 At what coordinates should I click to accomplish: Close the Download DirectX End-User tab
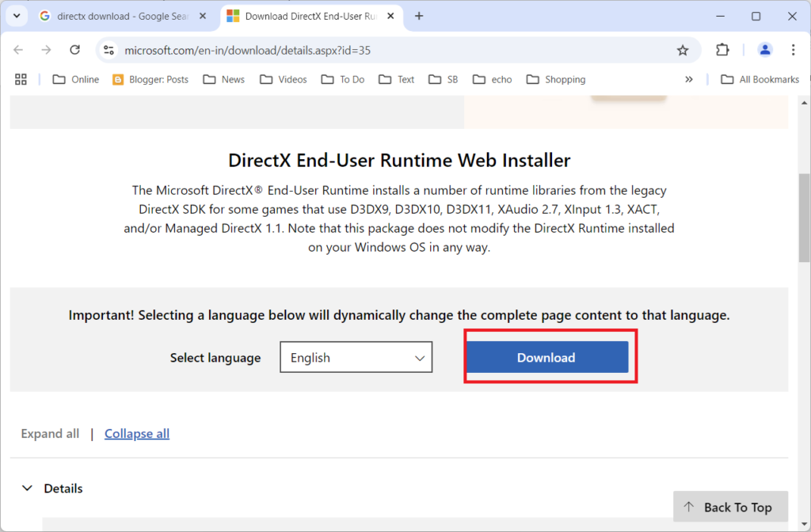click(390, 17)
